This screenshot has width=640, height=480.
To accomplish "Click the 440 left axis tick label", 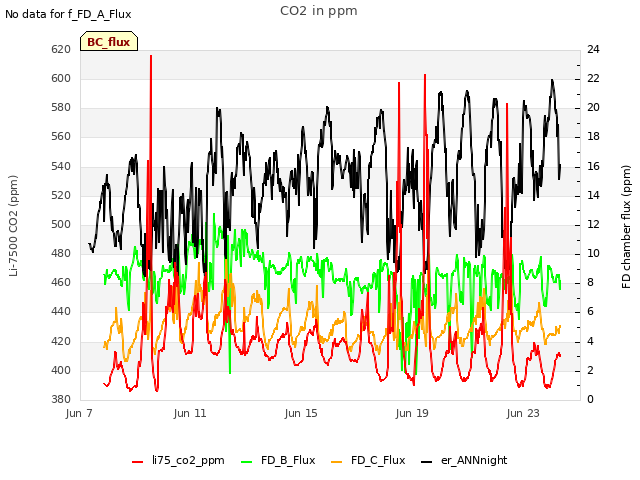I will click(61, 311).
